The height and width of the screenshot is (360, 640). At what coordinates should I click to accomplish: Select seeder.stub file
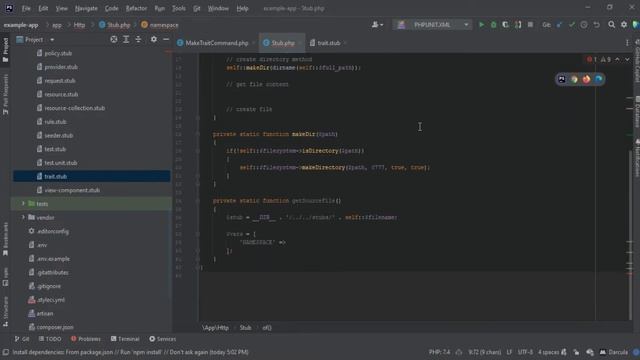[58, 135]
